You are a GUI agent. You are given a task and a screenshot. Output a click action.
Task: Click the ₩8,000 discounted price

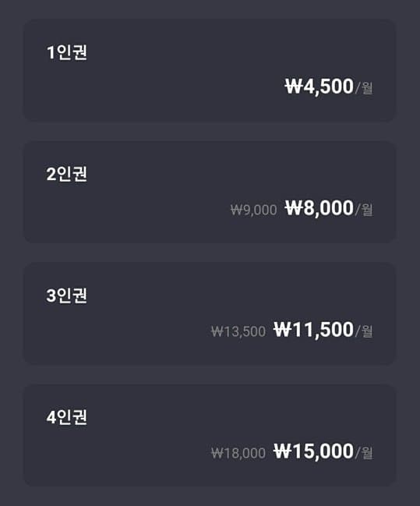coord(319,208)
